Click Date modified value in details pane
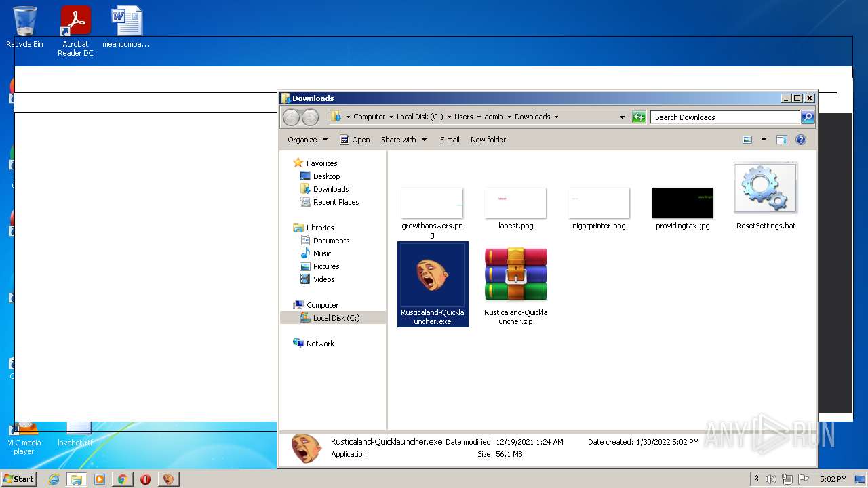 pos(530,442)
